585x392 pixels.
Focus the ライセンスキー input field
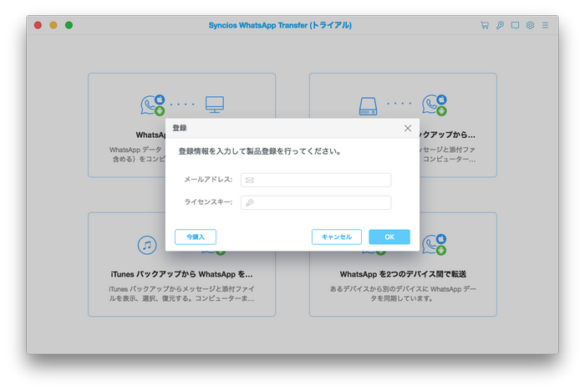pyautogui.click(x=316, y=202)
